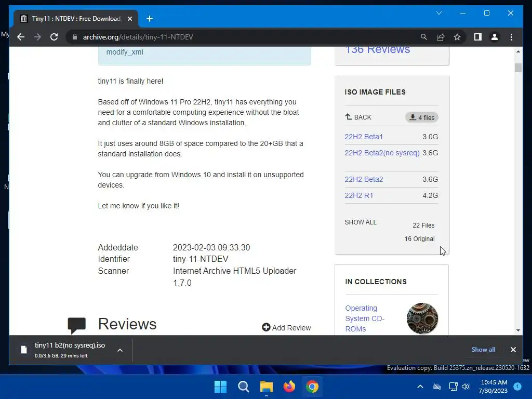
Task: Click the identifier value tiny-11-NTDEV
Action: click(201, 259)
